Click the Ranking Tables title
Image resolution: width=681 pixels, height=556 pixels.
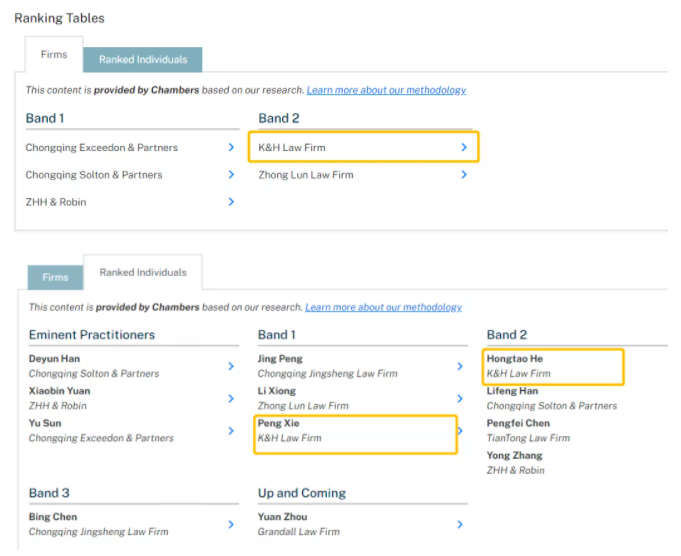coord(60,18)
